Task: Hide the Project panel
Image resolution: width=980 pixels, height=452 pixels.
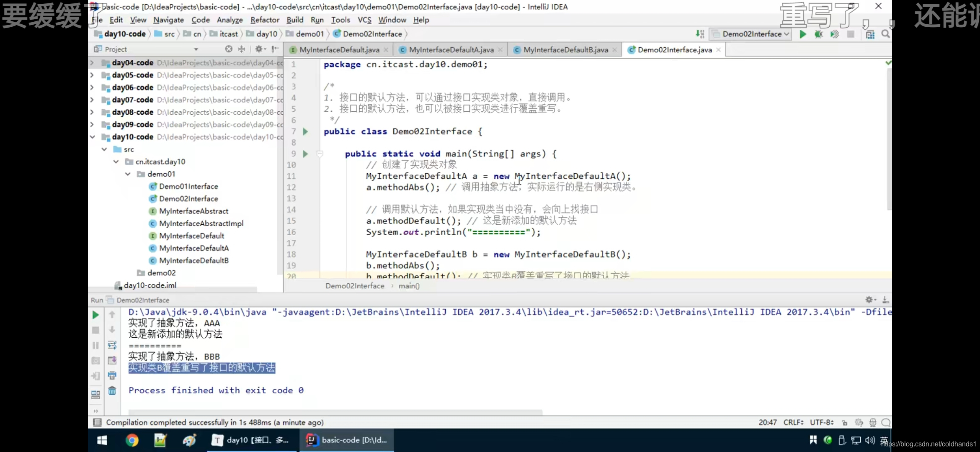Action: coord(275,49)
